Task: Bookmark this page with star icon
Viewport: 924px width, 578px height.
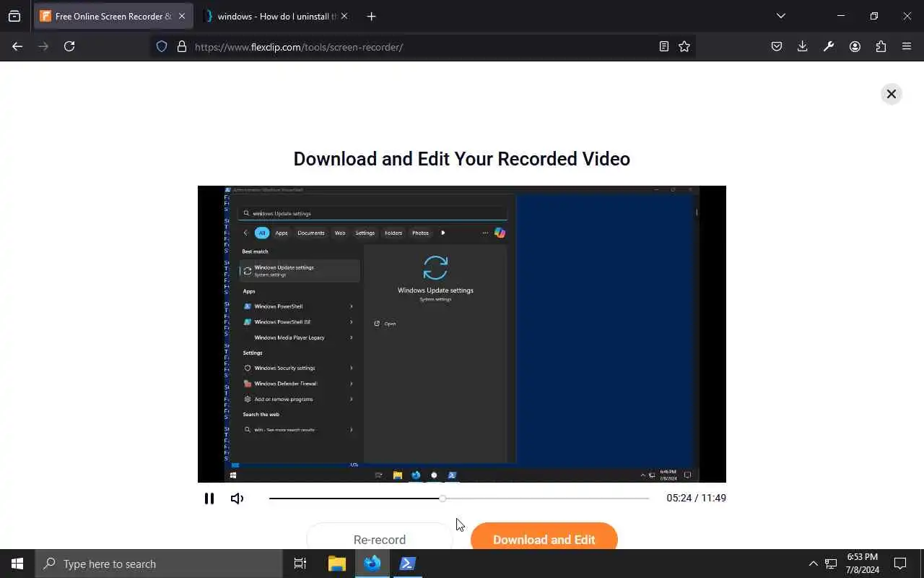Action: pos(684,46)
